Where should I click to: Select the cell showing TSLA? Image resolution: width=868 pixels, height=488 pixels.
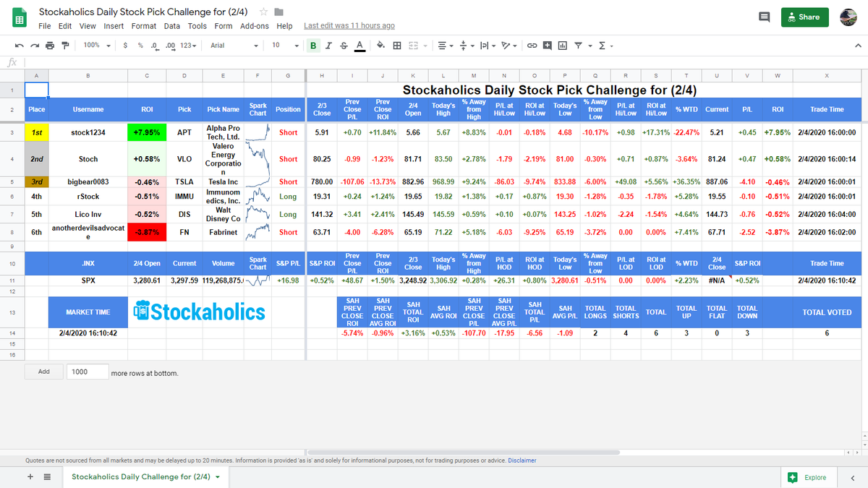tap(184, 182)
